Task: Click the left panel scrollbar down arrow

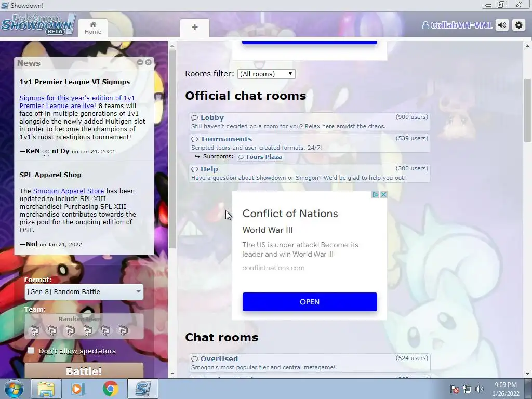Action: (x=172, y=374)
